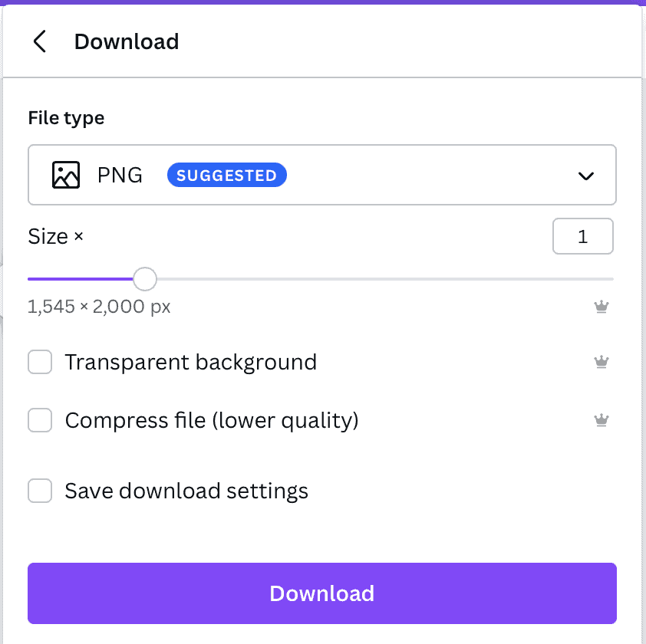The height and width of the screenshot is (644, 646).
Task: Click the purple Download button
Action: tap(322, 593)
